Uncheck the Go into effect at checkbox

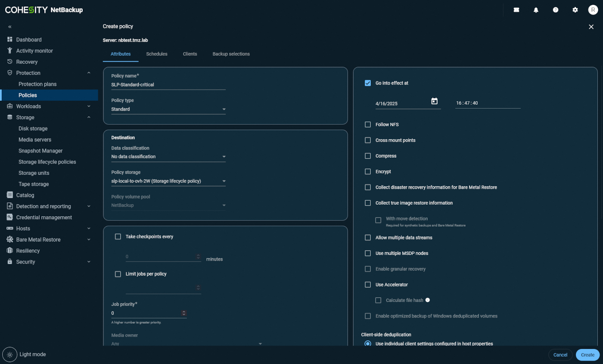[x=368, y=83]
